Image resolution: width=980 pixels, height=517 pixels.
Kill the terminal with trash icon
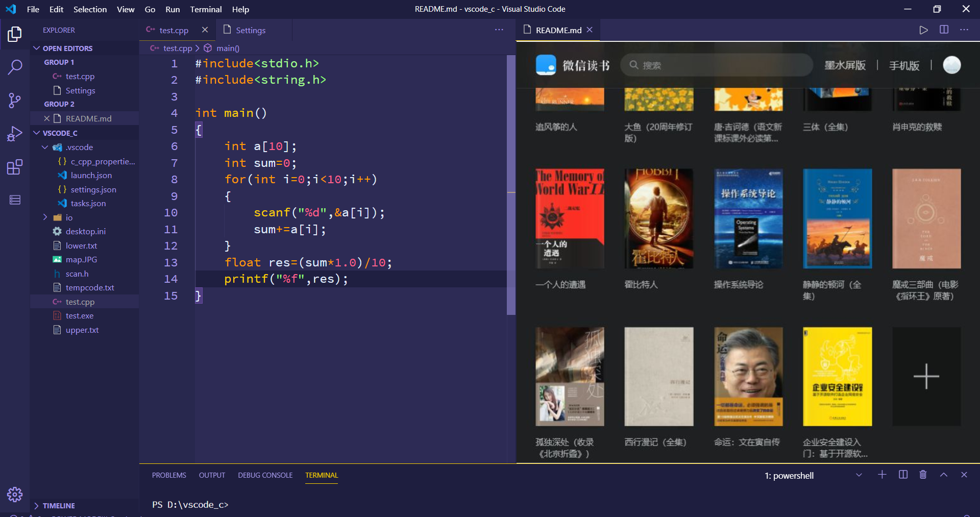(x=923, y=475)
